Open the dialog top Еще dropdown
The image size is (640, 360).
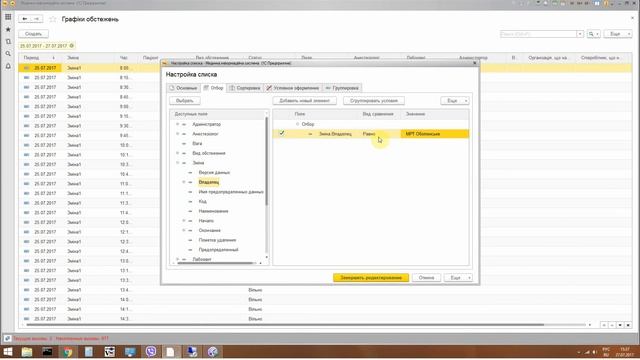[455, 101]
